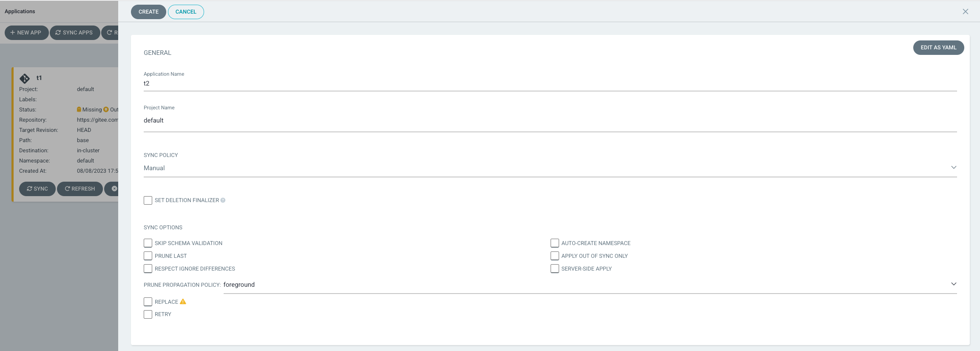Image resolution: width=980 pixels, height=351 pixels.
Task: Click the Missing health status icon
Action: (x=79, y=109)
